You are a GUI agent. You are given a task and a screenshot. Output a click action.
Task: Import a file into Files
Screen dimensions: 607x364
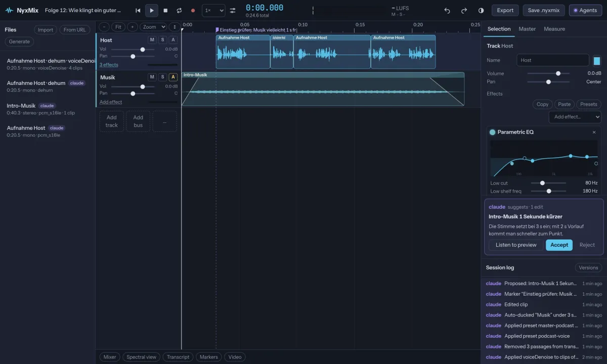tap(46, 30)
